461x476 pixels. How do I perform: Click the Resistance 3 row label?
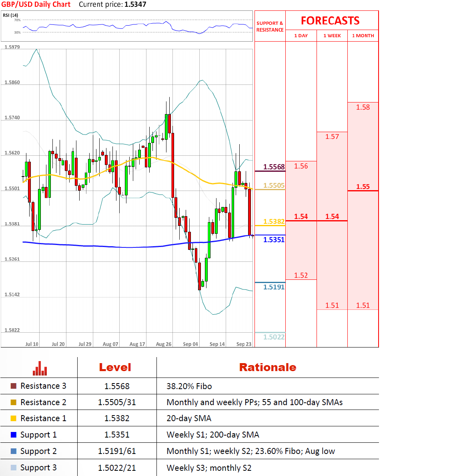[x=43, y=386]
